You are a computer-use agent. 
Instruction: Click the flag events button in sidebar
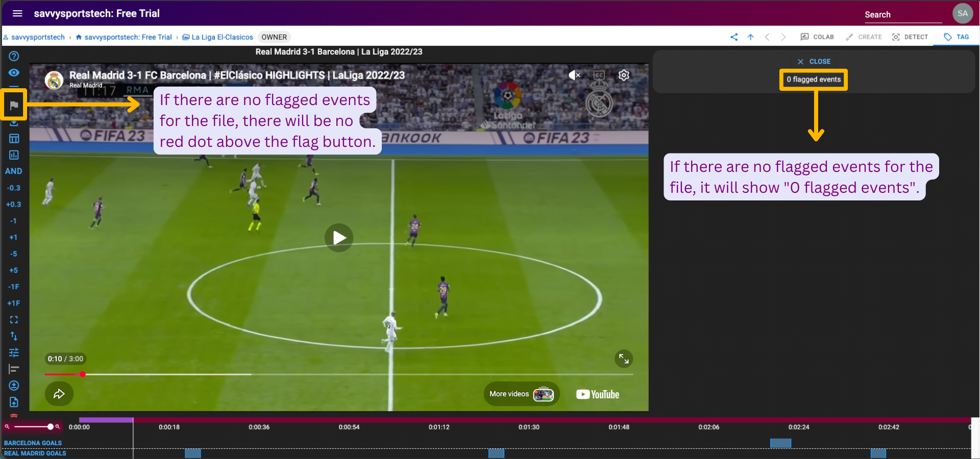14,105
